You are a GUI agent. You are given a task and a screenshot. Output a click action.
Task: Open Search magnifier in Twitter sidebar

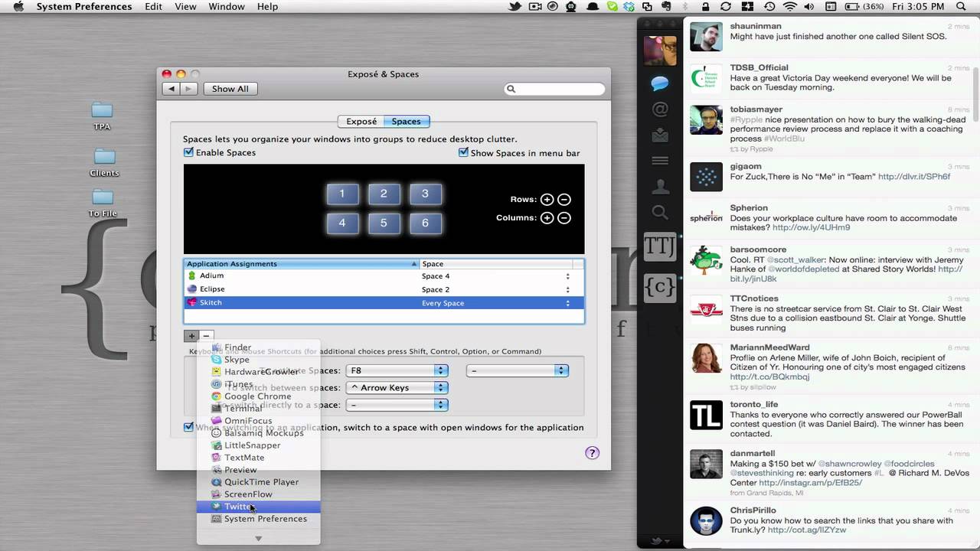(x=660, y=212)
